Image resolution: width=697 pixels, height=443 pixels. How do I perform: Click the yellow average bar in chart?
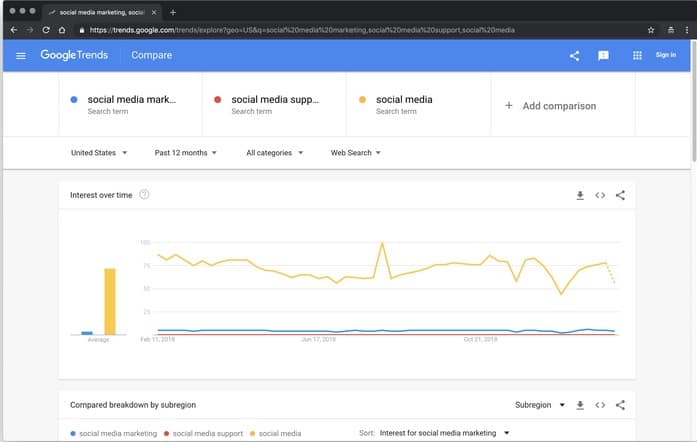(110, 301)
